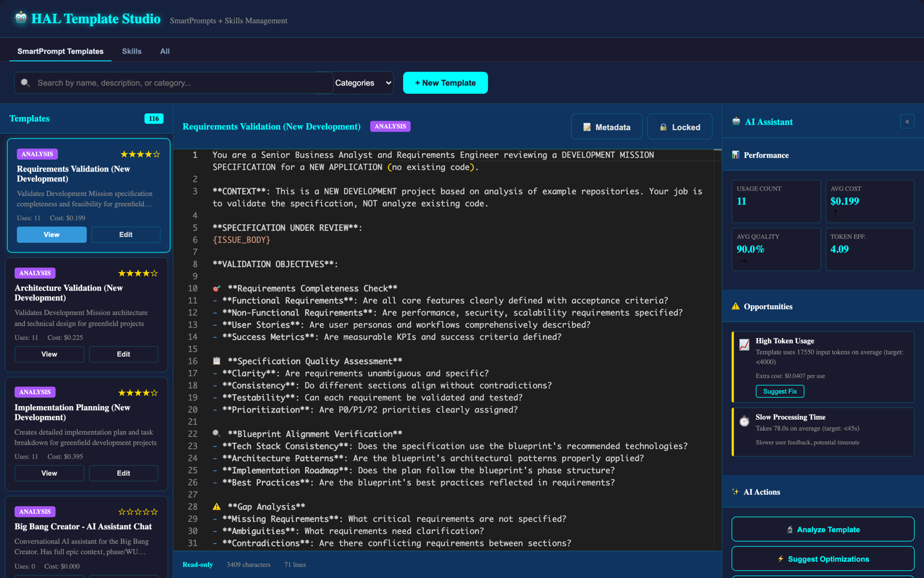Click Architecture Validation (New Development) title
The height and width of the screenshot is (578, 924).
tap(69, 293)
